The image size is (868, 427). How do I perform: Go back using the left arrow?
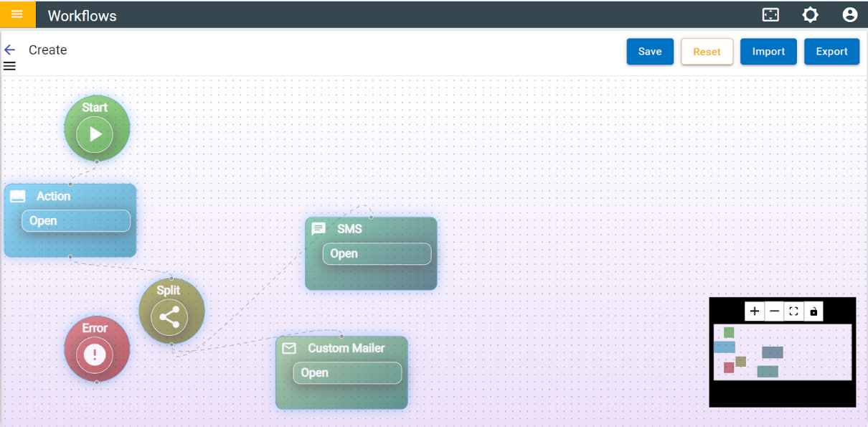(9, 50)
